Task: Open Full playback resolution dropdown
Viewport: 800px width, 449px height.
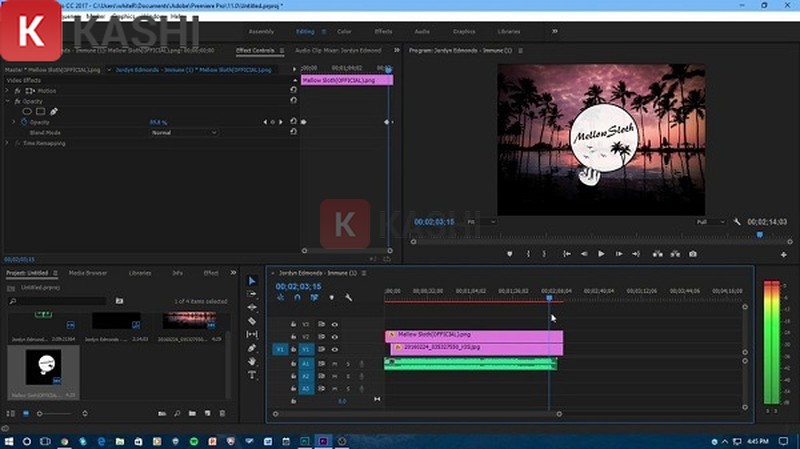Action: 710,222
